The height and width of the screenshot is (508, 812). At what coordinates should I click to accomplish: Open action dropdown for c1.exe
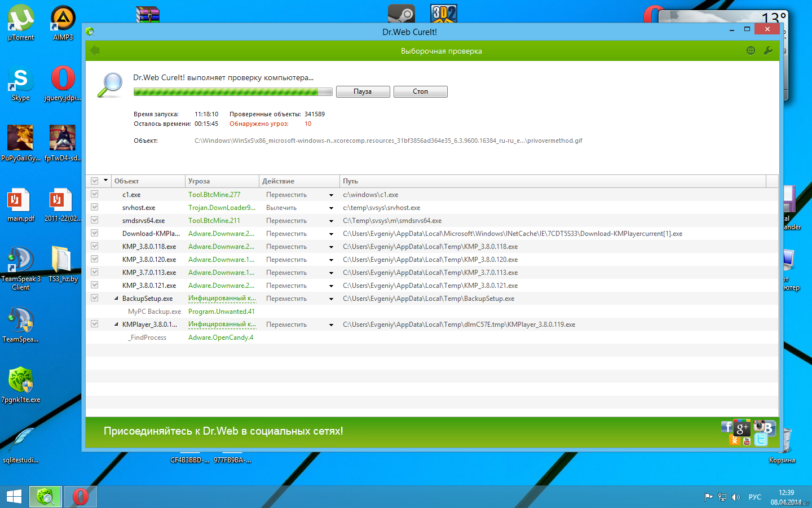(x=331, y=195)
